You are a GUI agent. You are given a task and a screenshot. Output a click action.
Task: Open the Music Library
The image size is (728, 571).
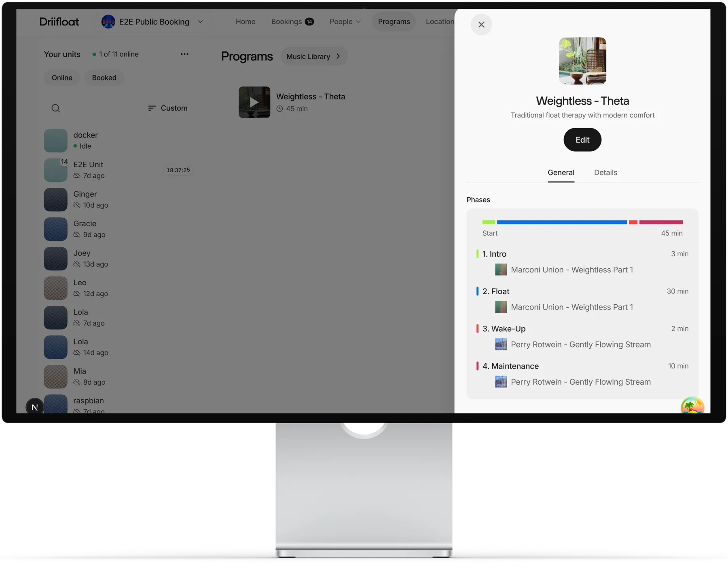coord(314,57)
